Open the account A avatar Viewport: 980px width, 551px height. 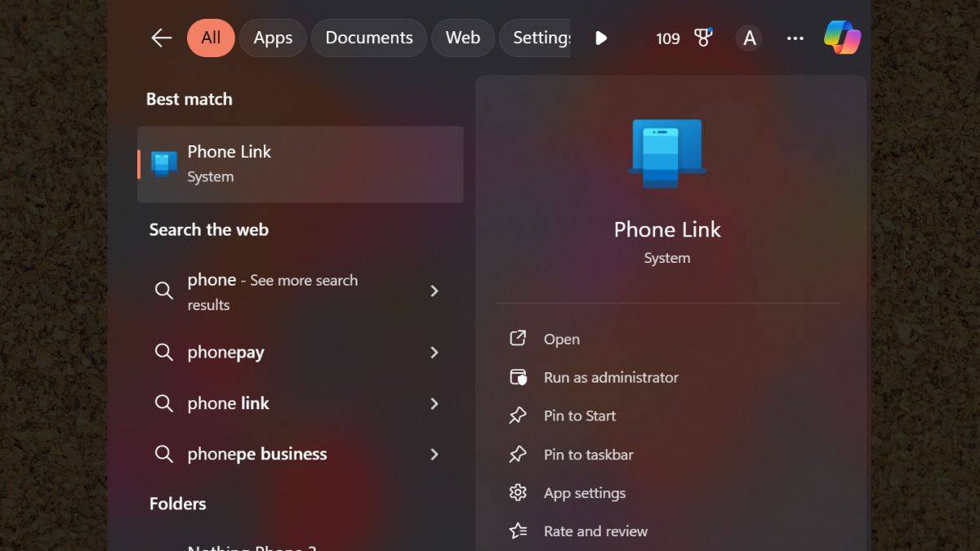click(x=749, y=38)
